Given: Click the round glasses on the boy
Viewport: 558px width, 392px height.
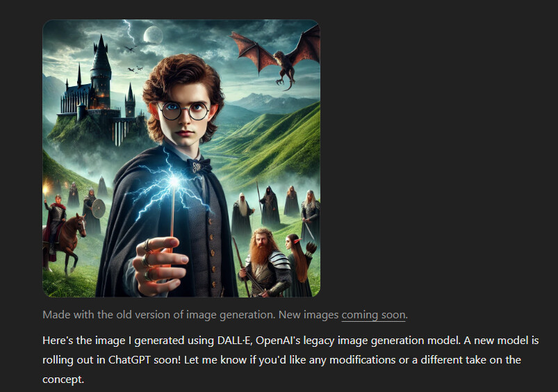Looking at the screenshot, I should coord(183,111).
